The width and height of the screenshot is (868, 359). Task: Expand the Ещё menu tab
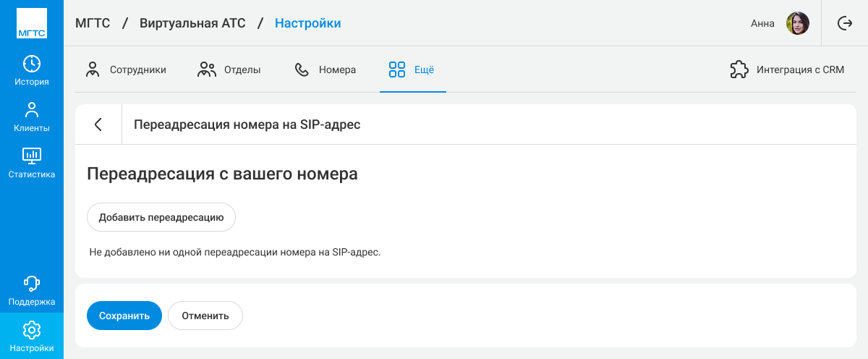412,70
